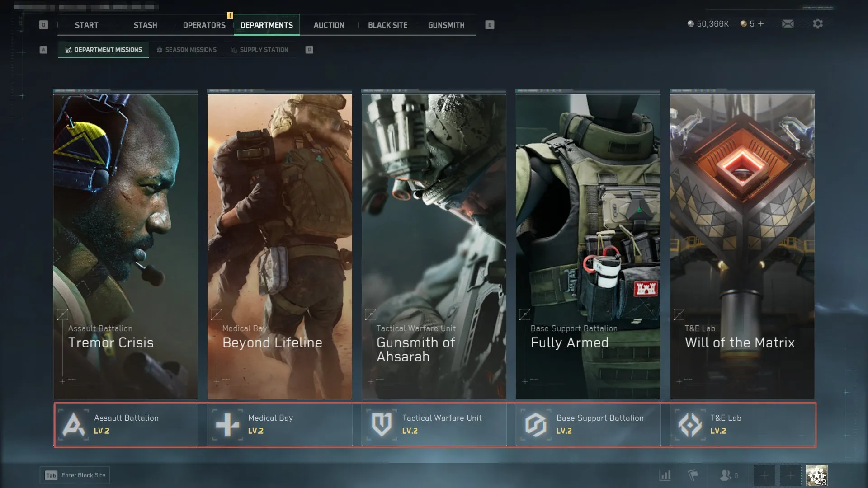Viewport: 868px width, 488px height.
Task: Open the settings gear icon
Action: pyautogui.click(x=817, y=23)
